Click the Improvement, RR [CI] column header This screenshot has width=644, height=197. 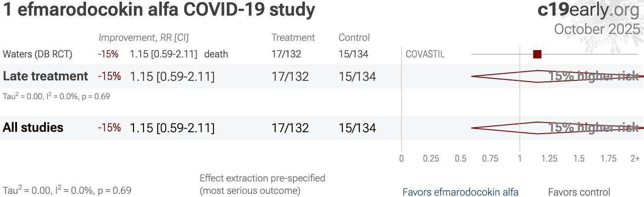click(144, 38)
